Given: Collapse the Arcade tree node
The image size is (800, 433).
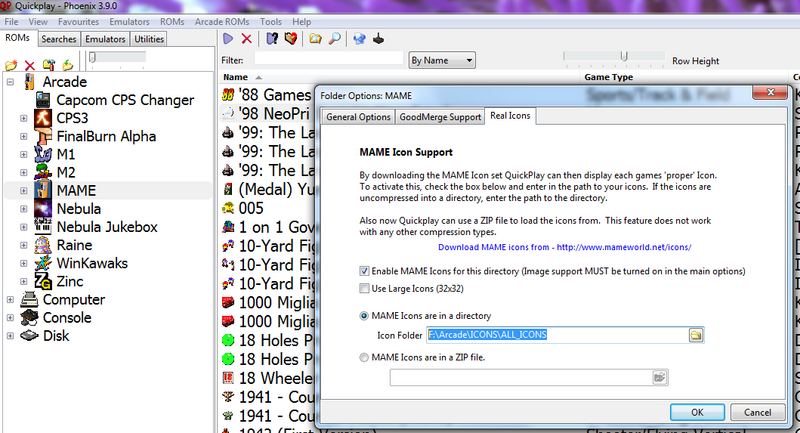Looking at the screenshot, I should pyautogui.click(x=10, y=82).
